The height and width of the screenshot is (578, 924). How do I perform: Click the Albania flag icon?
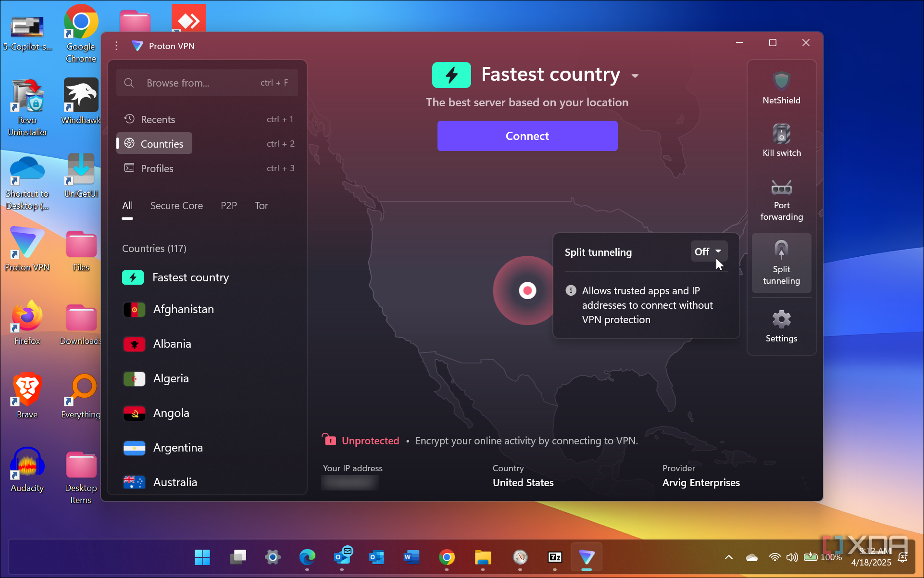click(x=134, y=344)
